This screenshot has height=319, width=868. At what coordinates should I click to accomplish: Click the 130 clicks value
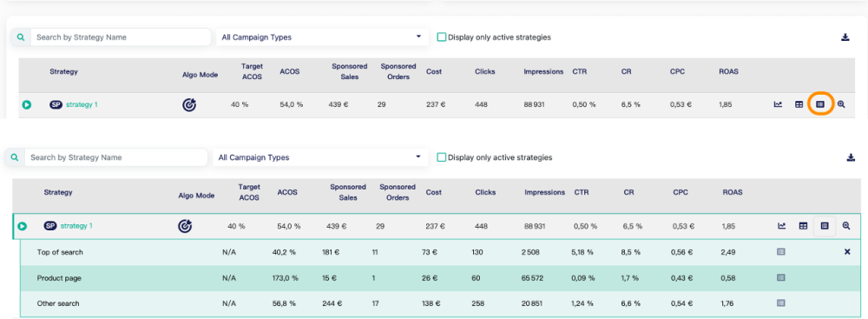[477, 252]
